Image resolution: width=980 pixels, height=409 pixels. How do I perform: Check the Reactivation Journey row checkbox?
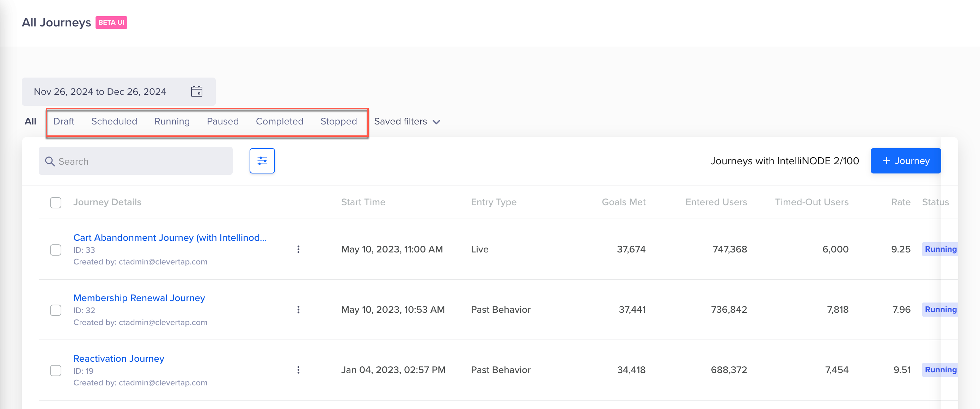tap(56, 370)
